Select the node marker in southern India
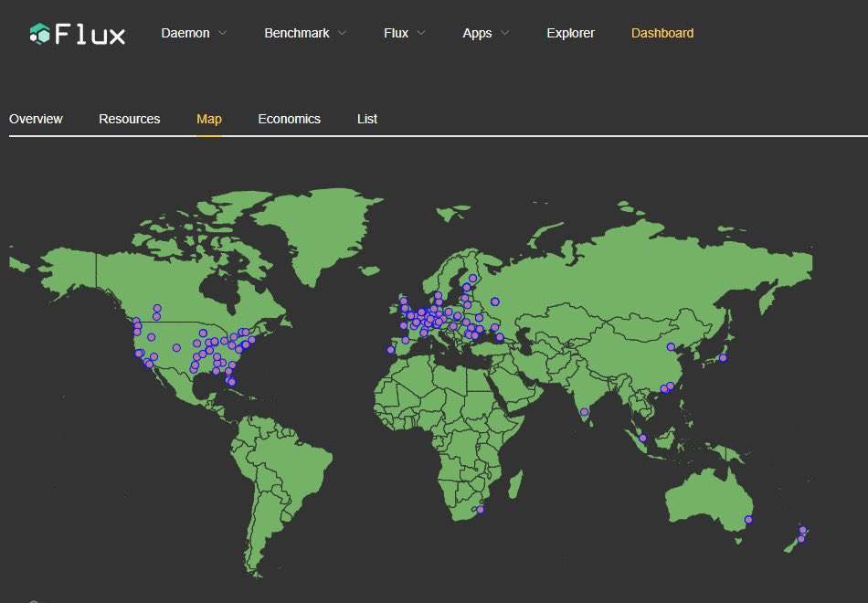Screen dimensions: 868x603 pyautogui.click(x=584, y=412)
